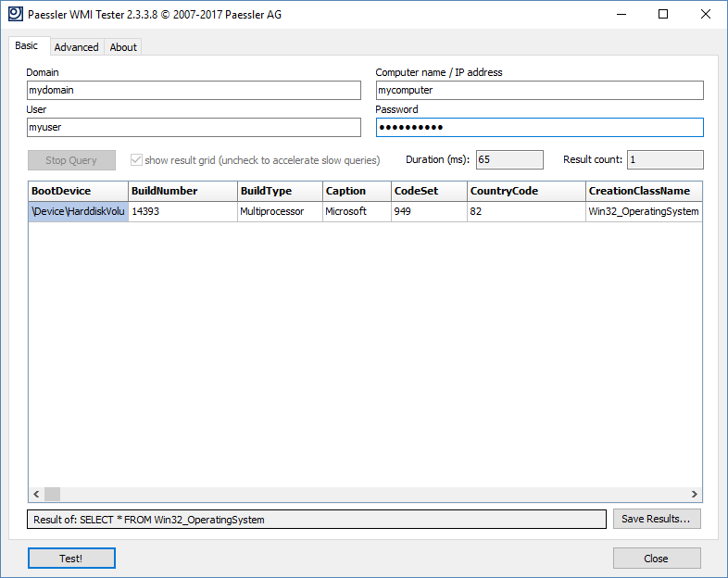
Task: Click the left arrow of horizontal scrollbar
Action: pyautogui.click(x=36, y=494)
